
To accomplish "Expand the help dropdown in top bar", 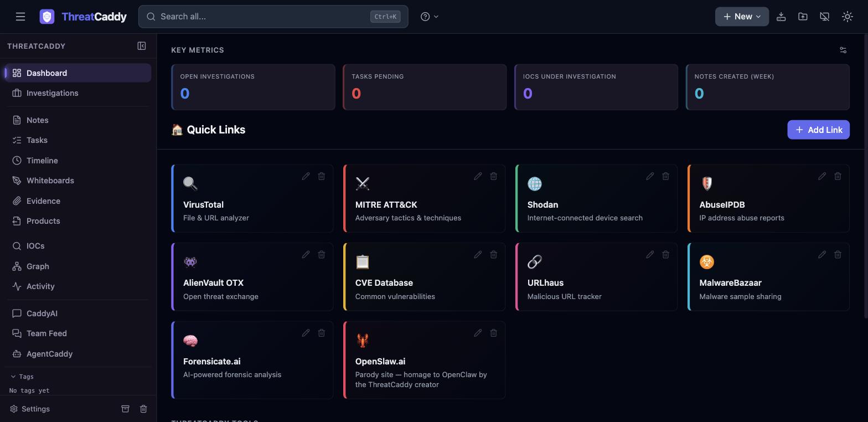I will [430, 17].
